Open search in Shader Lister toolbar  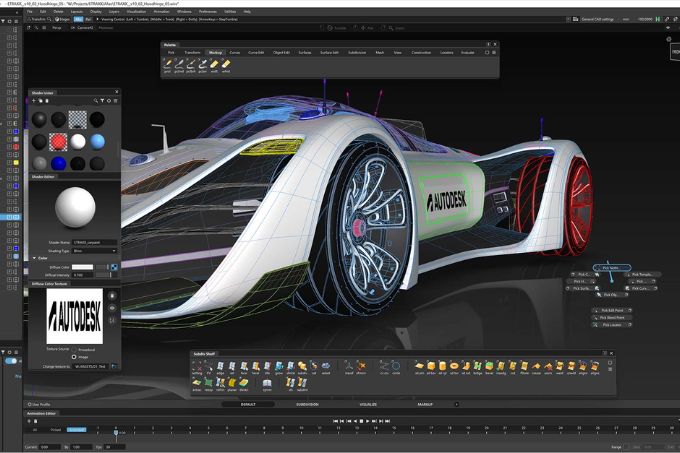coord(95,101)
